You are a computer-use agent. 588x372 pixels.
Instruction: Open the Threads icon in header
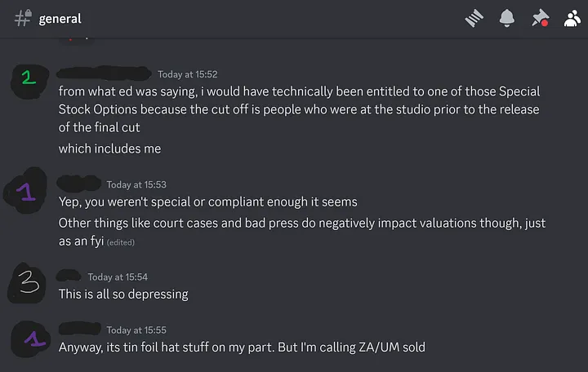tap(474, 18)
